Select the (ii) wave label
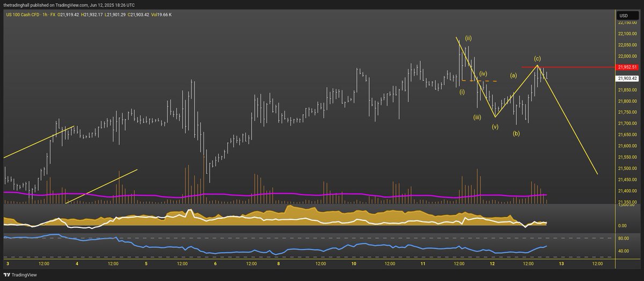644x281 pixels. click(469, 38)
